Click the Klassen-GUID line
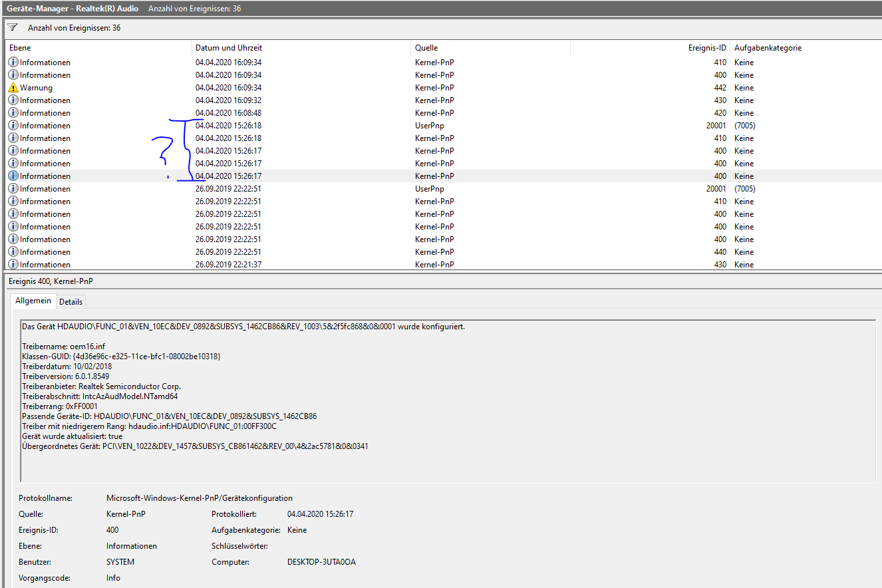 pyautogui.click(x=121, y=357)
